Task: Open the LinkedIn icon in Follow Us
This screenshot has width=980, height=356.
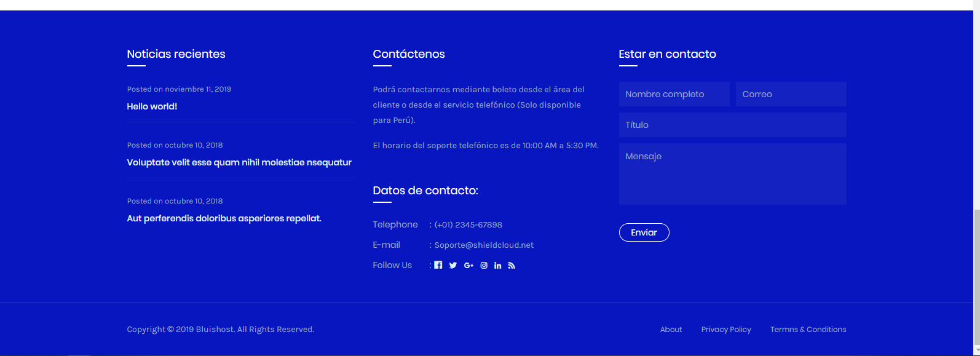Action: (x=498, y=266)
